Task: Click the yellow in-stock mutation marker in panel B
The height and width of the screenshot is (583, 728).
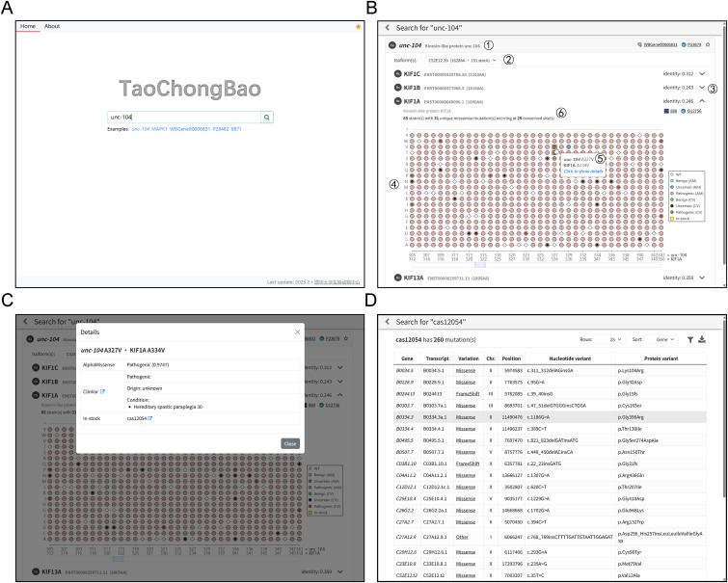Action: 554,146
